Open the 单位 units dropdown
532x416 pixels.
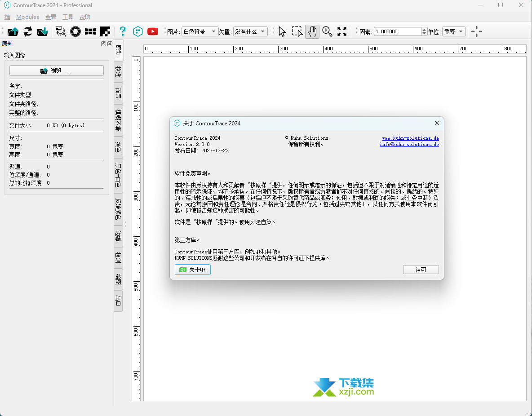click(454, 31)
